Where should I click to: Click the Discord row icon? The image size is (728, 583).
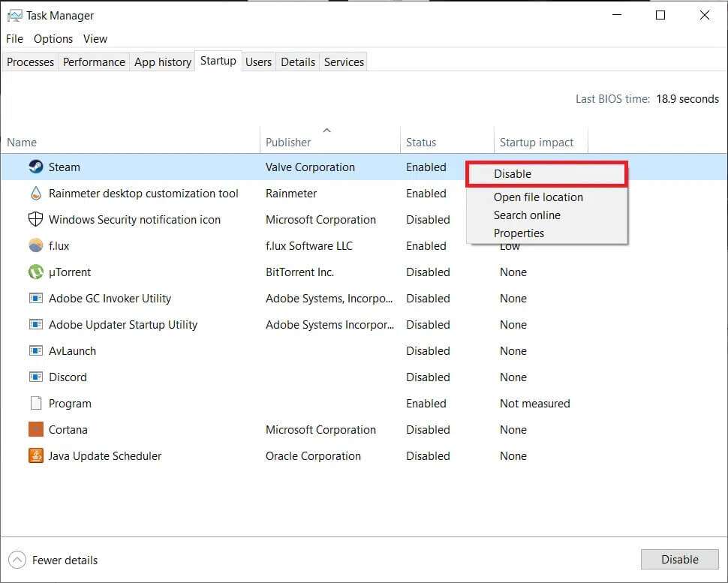tap(36, 377)
